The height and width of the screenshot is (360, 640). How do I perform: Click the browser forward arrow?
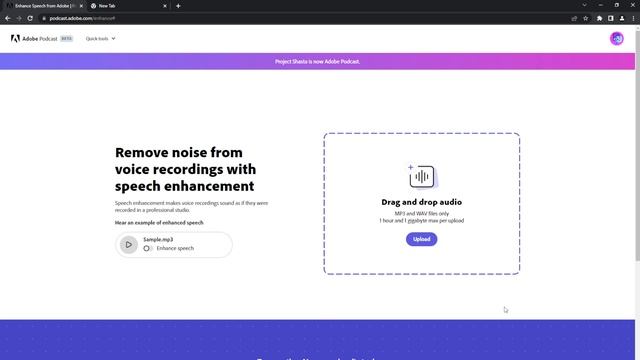[19, 18]
